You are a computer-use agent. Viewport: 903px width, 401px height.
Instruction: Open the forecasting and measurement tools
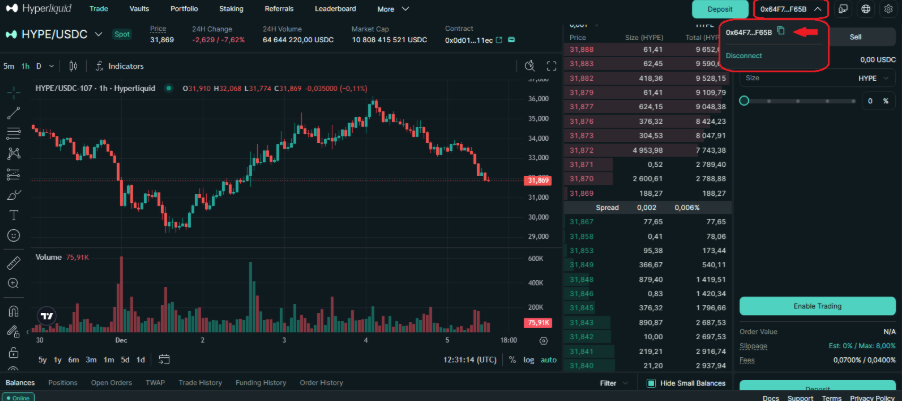(x=13, y=174)
